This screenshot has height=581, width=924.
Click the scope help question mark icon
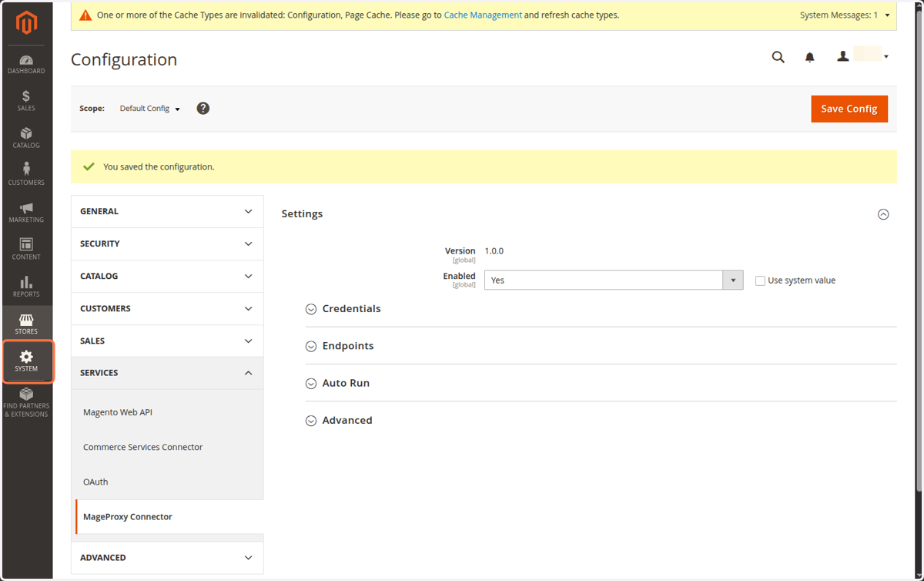(203, 109)
